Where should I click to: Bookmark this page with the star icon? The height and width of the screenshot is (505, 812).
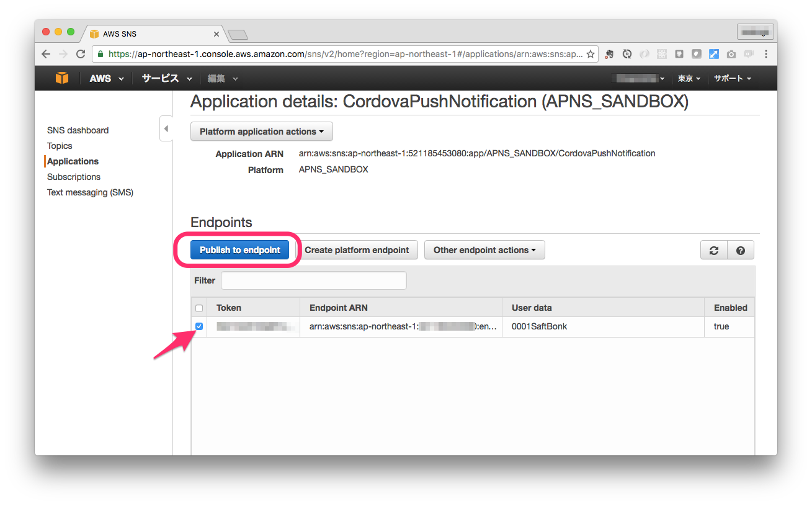click(591, 54)
